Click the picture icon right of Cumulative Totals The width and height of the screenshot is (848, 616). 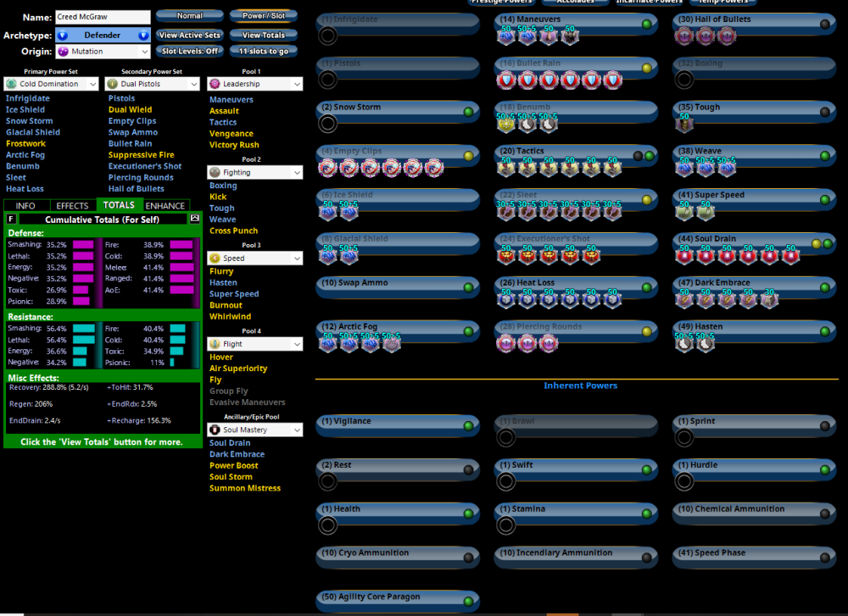point(194,219)
